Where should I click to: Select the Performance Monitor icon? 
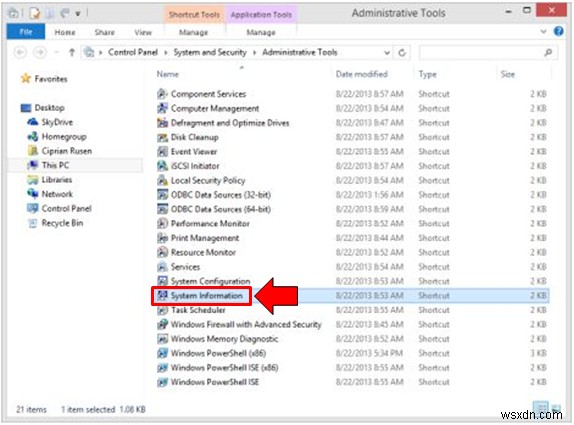162,224
